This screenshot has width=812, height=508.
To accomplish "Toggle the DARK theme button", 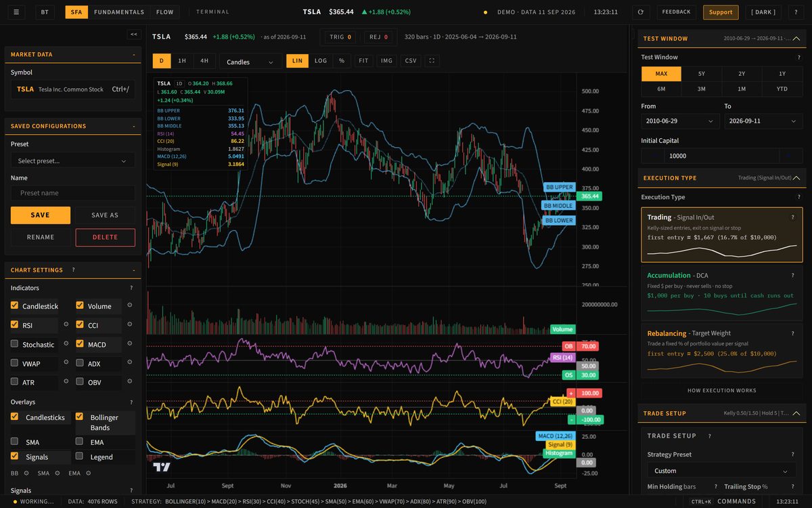I will (763, 12).
